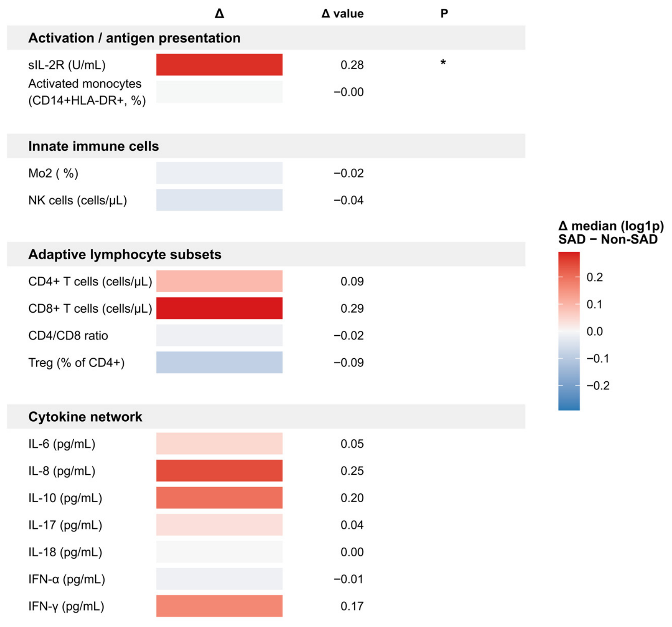
Task: Select the NK cells light blue bar
Action: tap(219, 200)
